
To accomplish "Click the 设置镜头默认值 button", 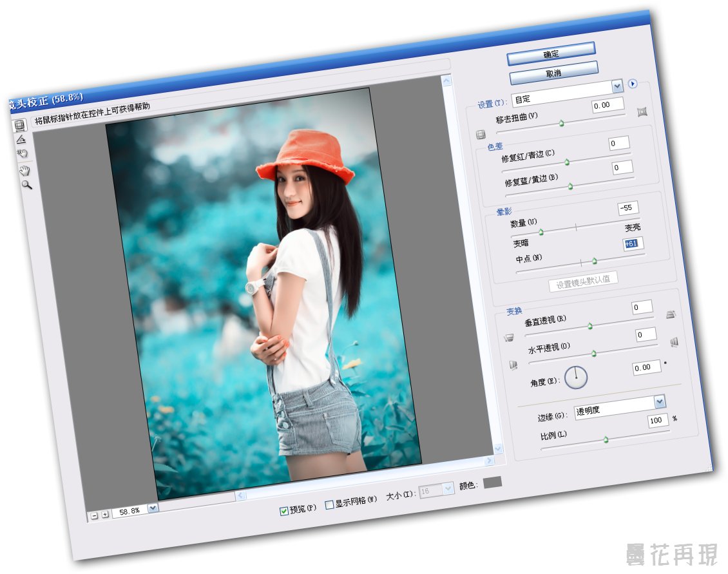I will coord(584,282).
